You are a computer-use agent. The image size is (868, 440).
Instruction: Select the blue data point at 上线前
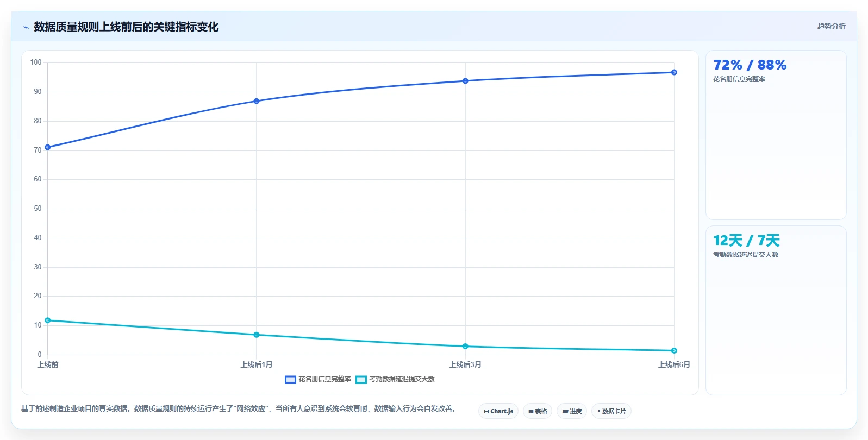pyautogui.click(x=48, y=147)
